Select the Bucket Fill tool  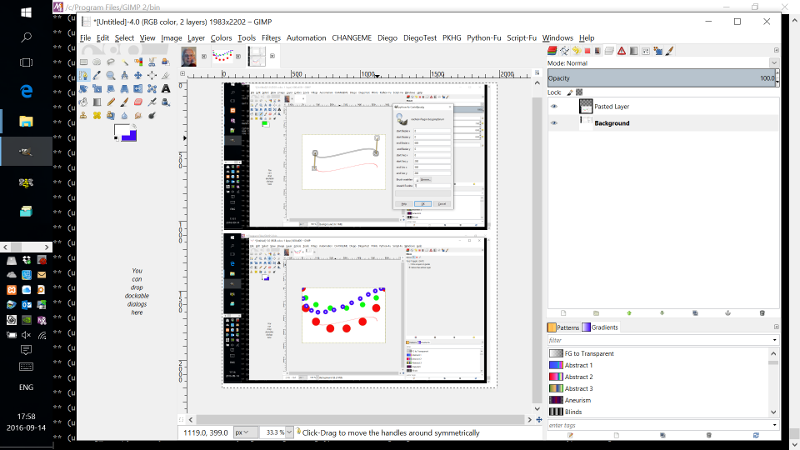[x=84, y=102]
